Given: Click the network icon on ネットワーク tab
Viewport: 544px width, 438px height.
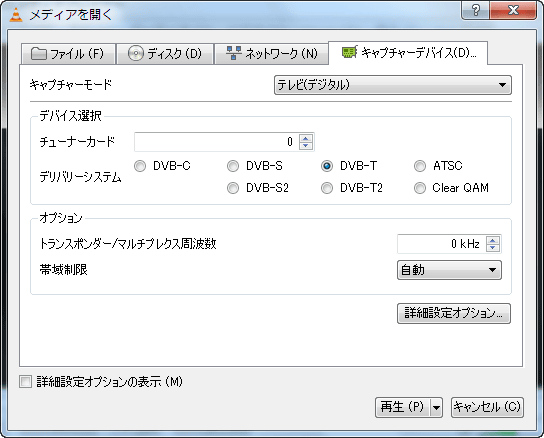Looking at the screenshot, I should [x=233, y=53].
